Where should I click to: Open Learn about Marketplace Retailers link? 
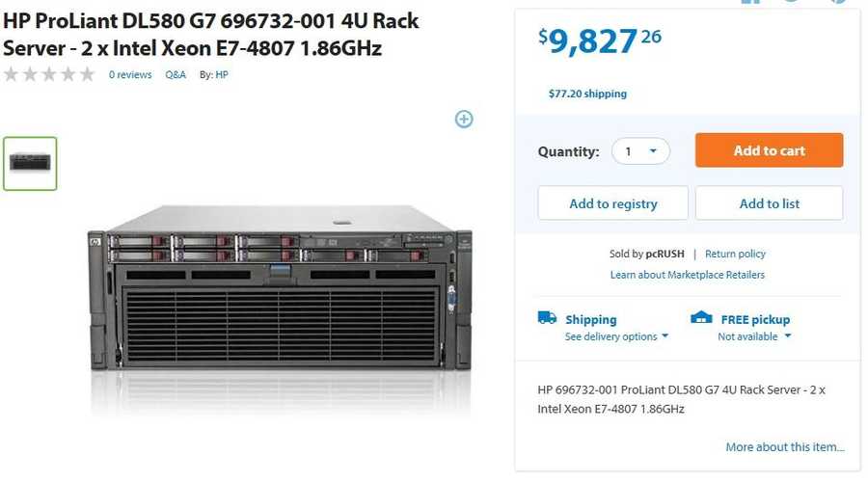(687, 275)
